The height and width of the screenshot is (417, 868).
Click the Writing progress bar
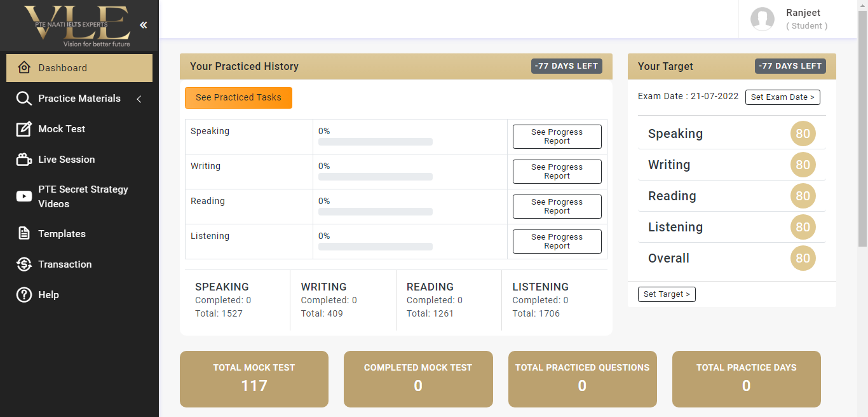[x=375, y=177]
